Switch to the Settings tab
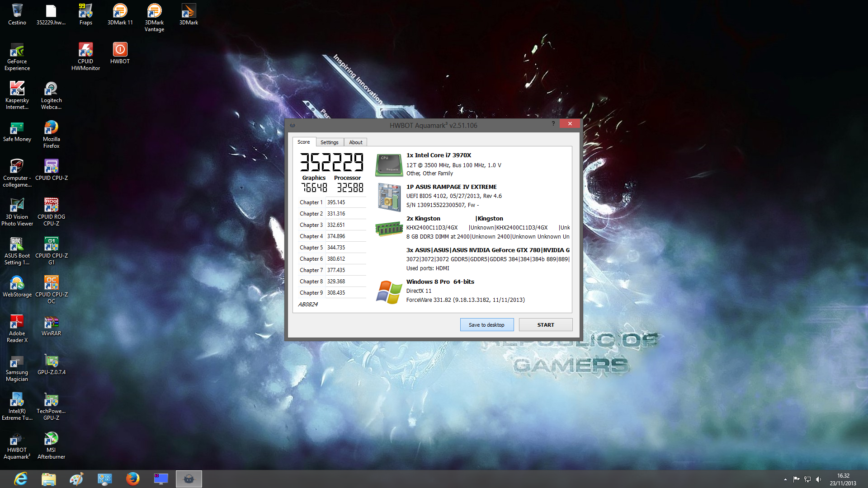 point(330,142)
